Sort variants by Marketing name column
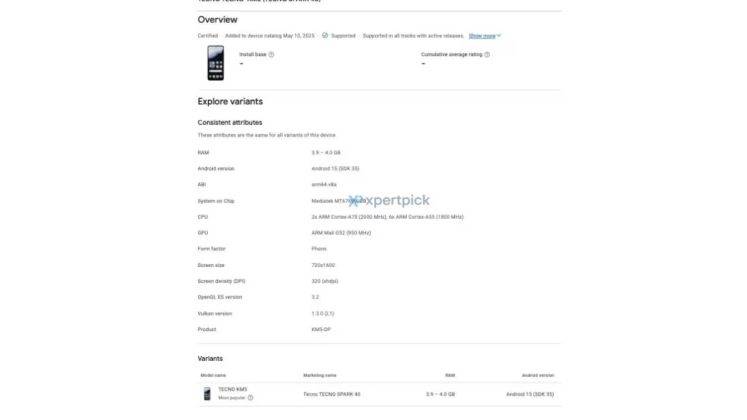 [320, 375]
